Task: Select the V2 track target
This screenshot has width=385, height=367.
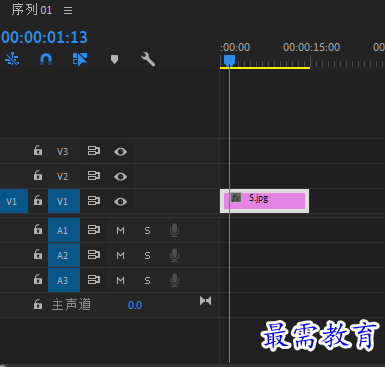Action: [62, 176]
